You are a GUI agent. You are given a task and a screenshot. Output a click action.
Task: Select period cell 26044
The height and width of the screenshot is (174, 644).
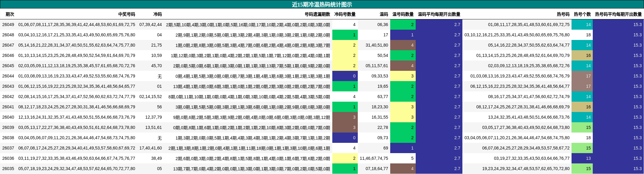tap(8, 76)
